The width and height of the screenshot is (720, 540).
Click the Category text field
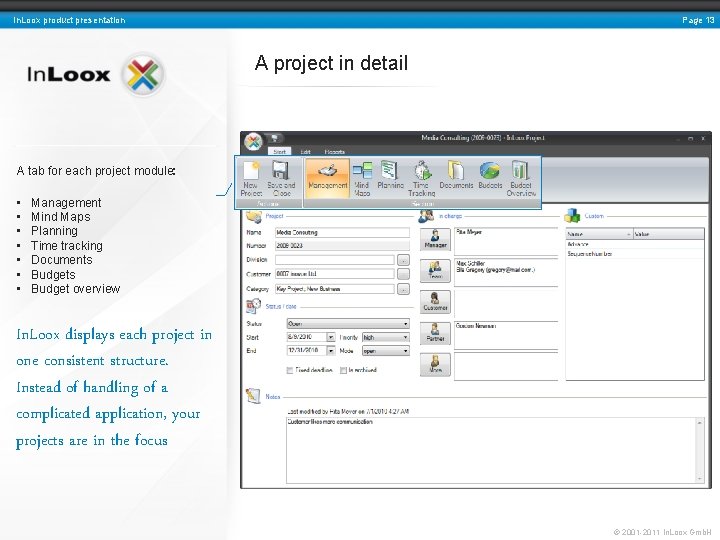click(x=335, y=289)
